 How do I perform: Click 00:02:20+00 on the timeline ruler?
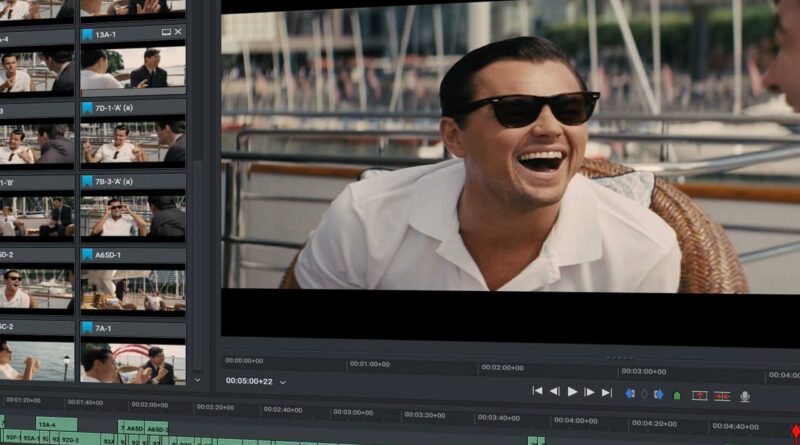pyautogui.click(x=215, y=407)
